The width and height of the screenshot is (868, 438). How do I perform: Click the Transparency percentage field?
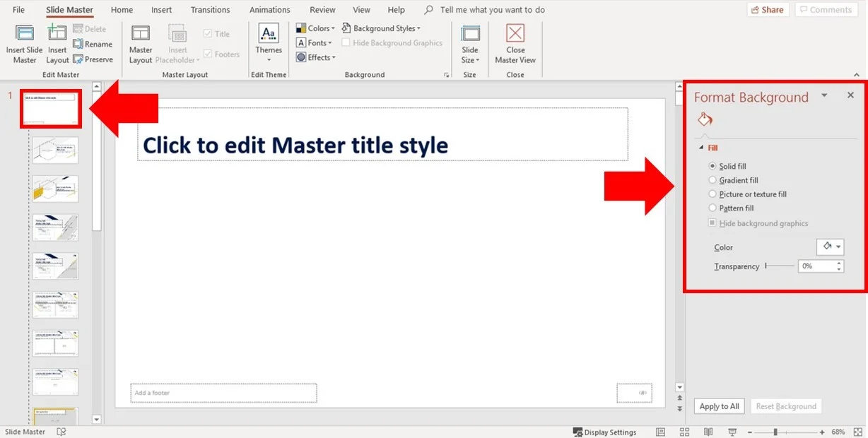pyautogui.click(x=816, y=266)
